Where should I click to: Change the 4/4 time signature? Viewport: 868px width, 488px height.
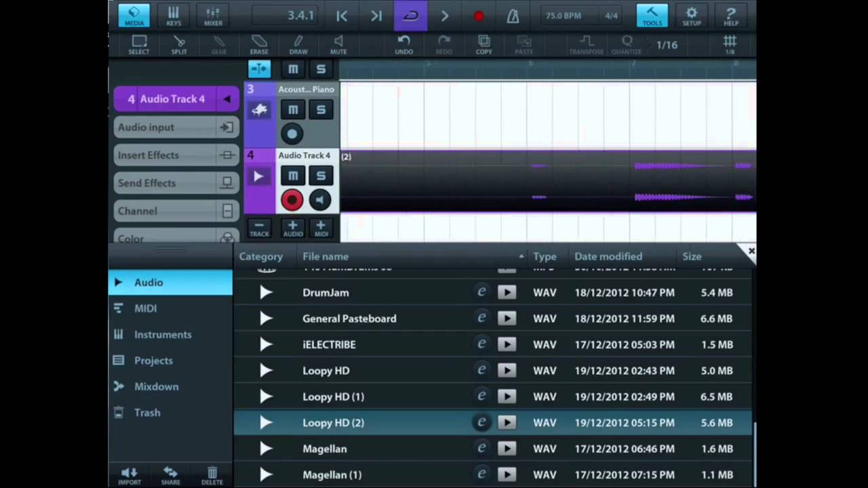(x=611, y=16)
